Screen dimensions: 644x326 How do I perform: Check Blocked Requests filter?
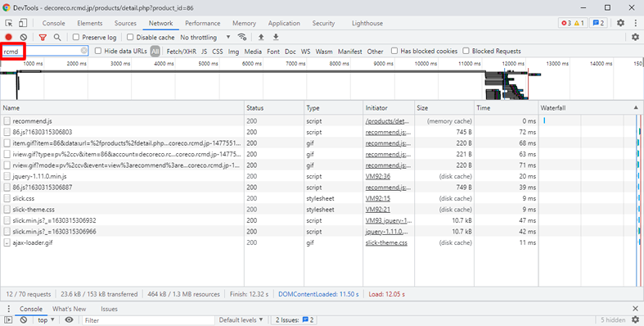point(466,51)
